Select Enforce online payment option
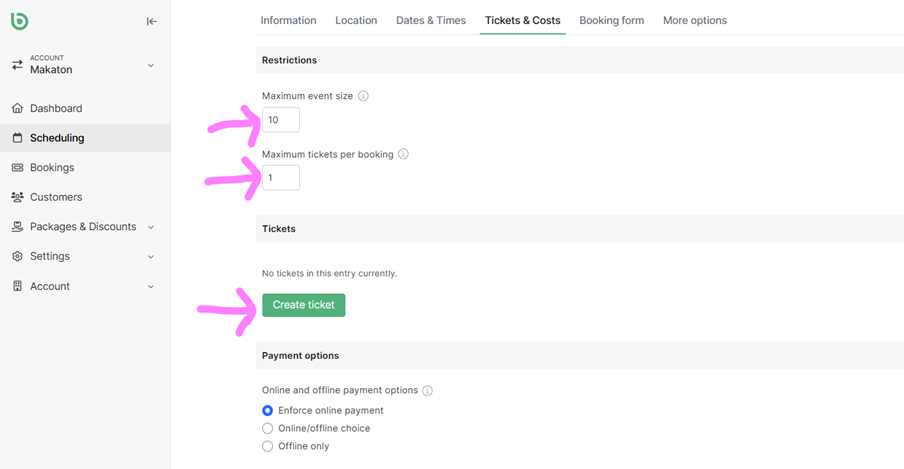The height and width of the screenshot is (469, 904). pyautogui.click(x=267, y=410)
